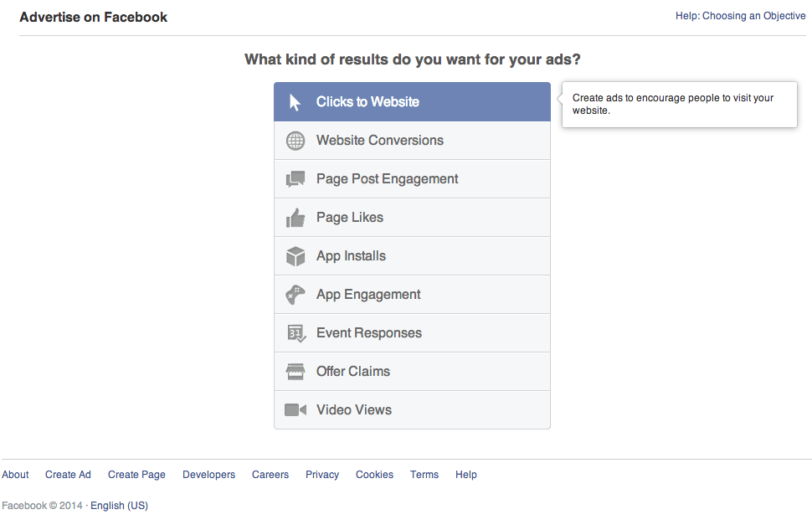The height and width of the screenshot is (530, 812).
Task: Select the Website Conversions objective
Action: (x=412, y=141)
